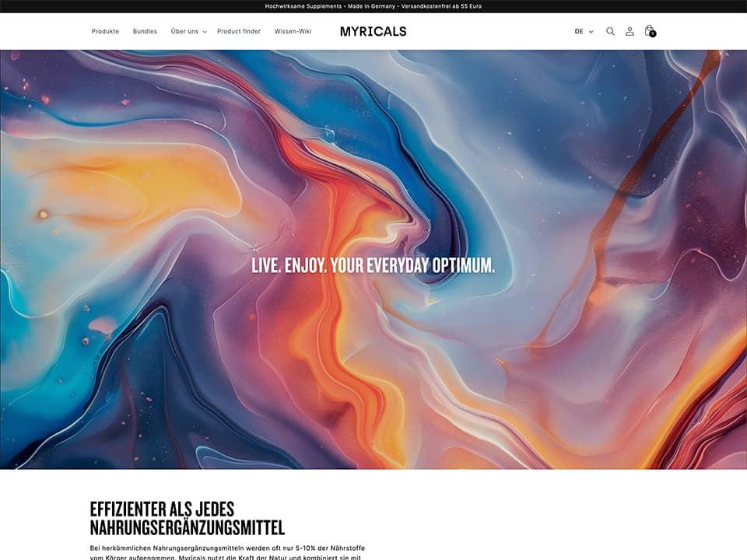Click the account login person icon

(x=630, y=32)
